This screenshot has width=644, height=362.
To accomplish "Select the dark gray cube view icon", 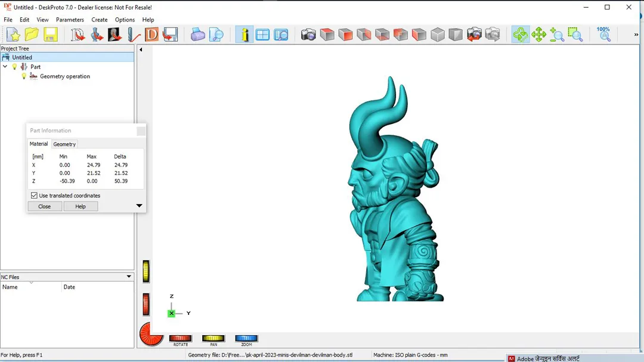I will pos(456,35).
